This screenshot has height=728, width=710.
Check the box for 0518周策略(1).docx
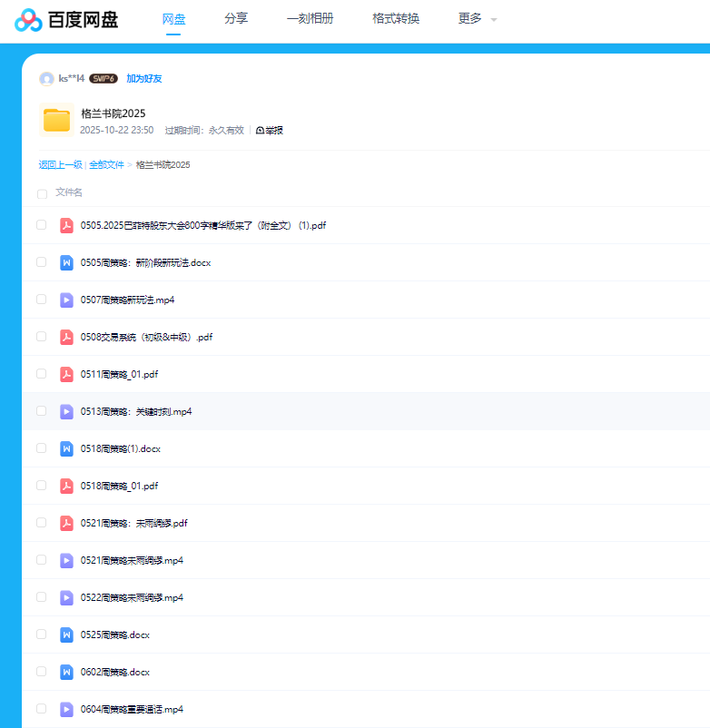tap(42, 448)
